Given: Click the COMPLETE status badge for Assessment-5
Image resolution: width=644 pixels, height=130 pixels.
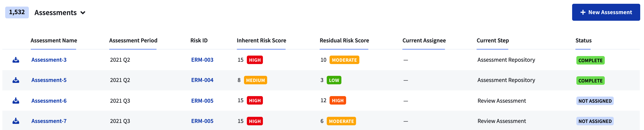Looking at the screenshot, I should 590,81.
